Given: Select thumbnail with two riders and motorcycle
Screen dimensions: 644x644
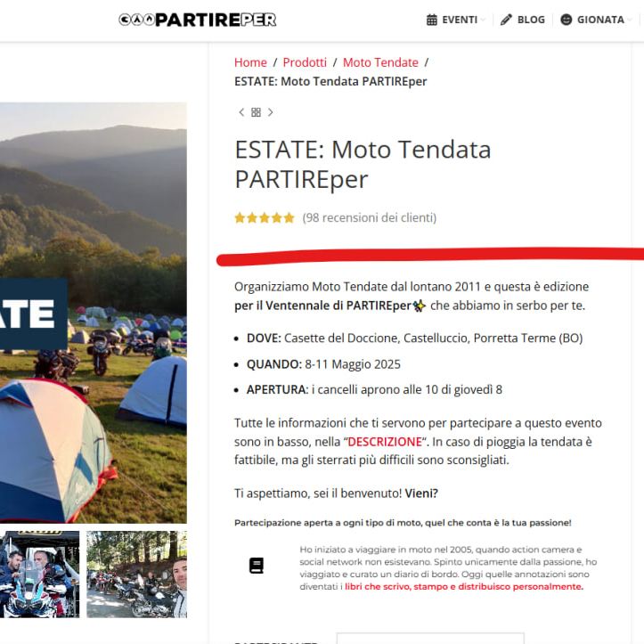Looking at the screenshot, I should tap(39, 575).
